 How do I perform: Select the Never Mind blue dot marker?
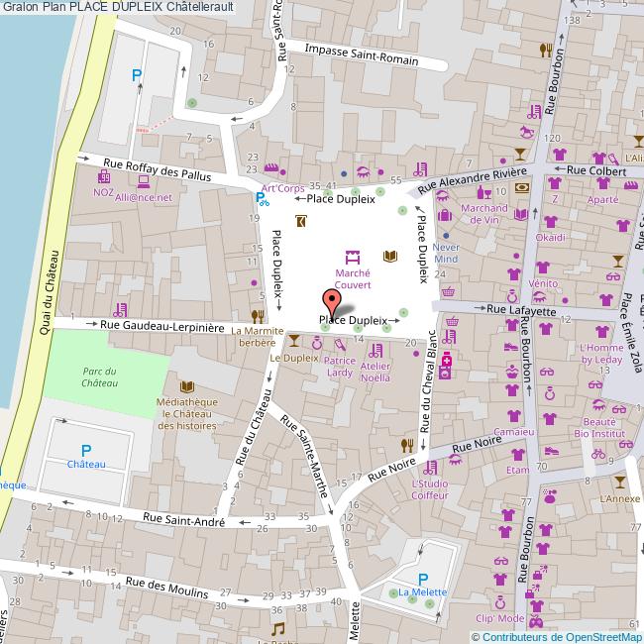(446, 234)
